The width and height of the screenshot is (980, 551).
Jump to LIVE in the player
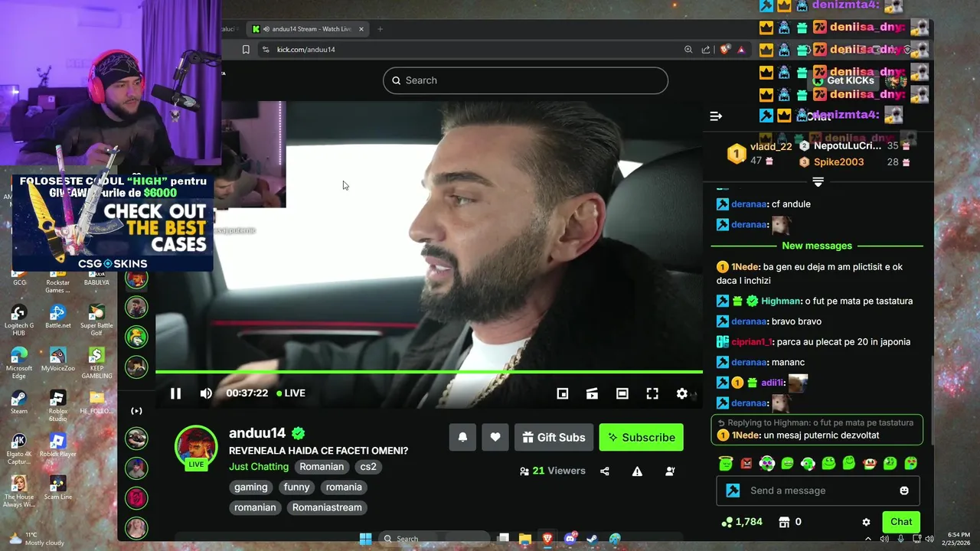click(x=291, y=393)
